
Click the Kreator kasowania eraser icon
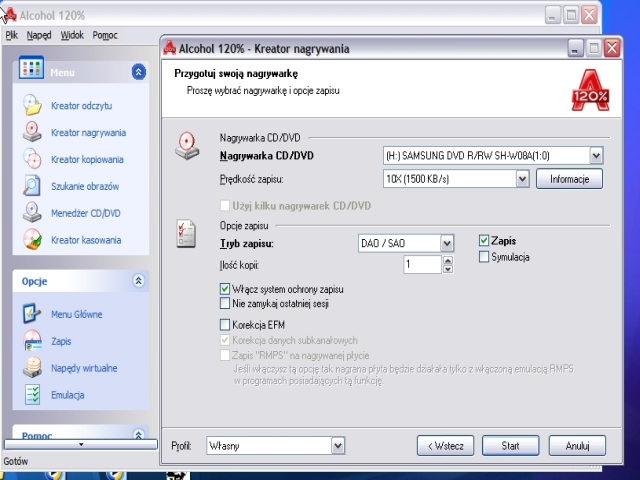pyautogui.click(x=32, y=240)
